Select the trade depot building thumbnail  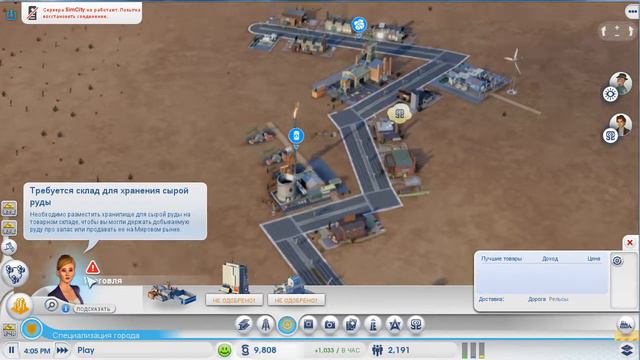pos(172,293)
